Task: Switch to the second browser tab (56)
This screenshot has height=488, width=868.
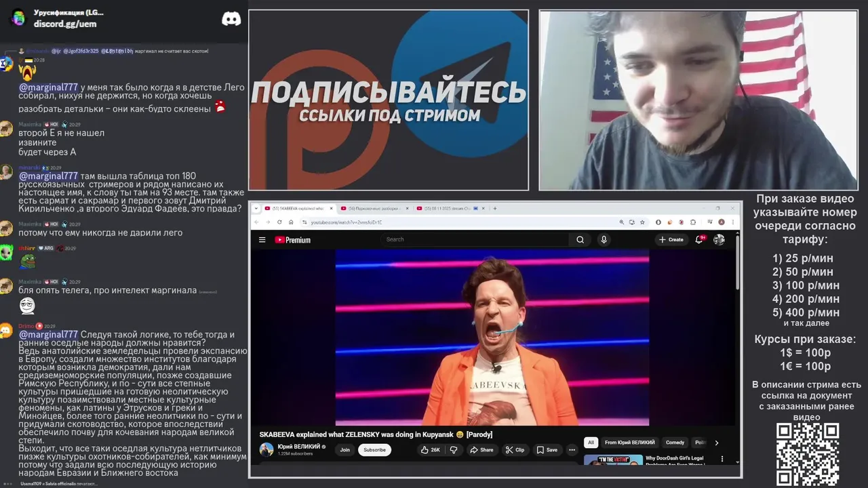Action: (374, 208)
